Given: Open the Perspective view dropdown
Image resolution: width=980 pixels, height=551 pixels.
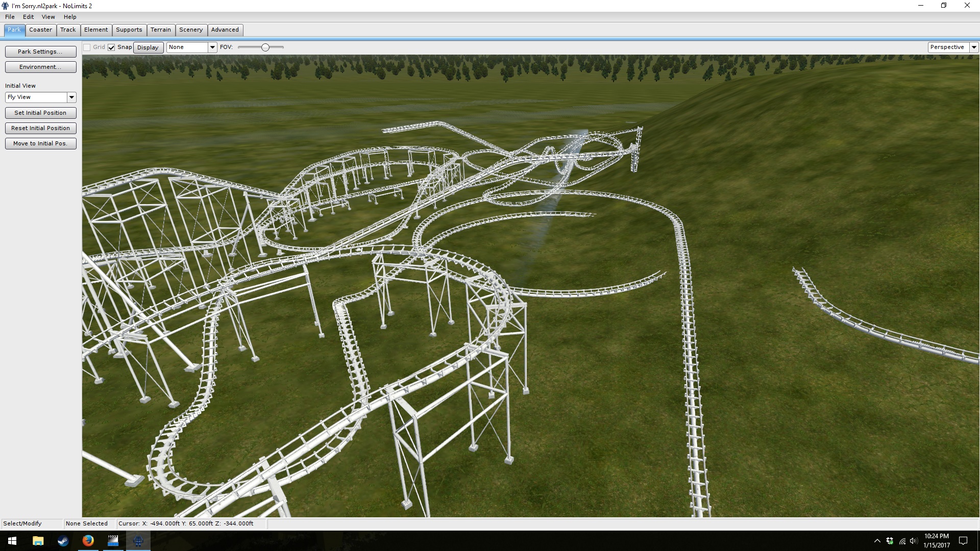Looking at the screenshot, I should [974, 47].
